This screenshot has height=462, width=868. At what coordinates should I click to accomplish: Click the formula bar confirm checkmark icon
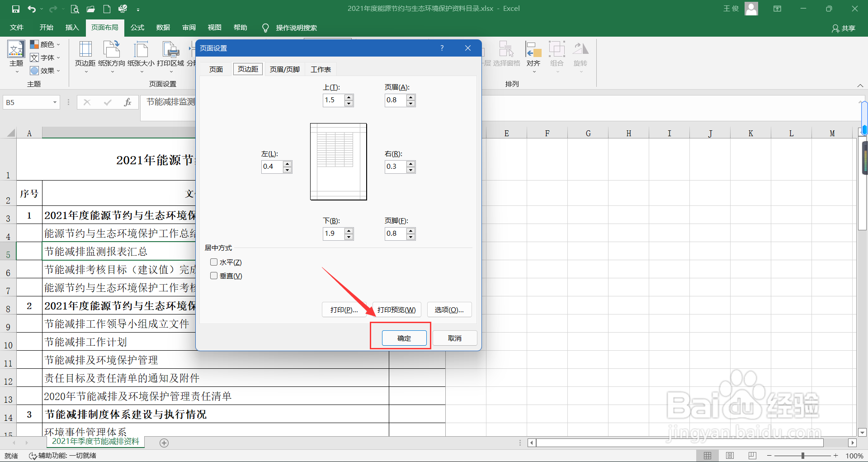[x=108, y=103]
